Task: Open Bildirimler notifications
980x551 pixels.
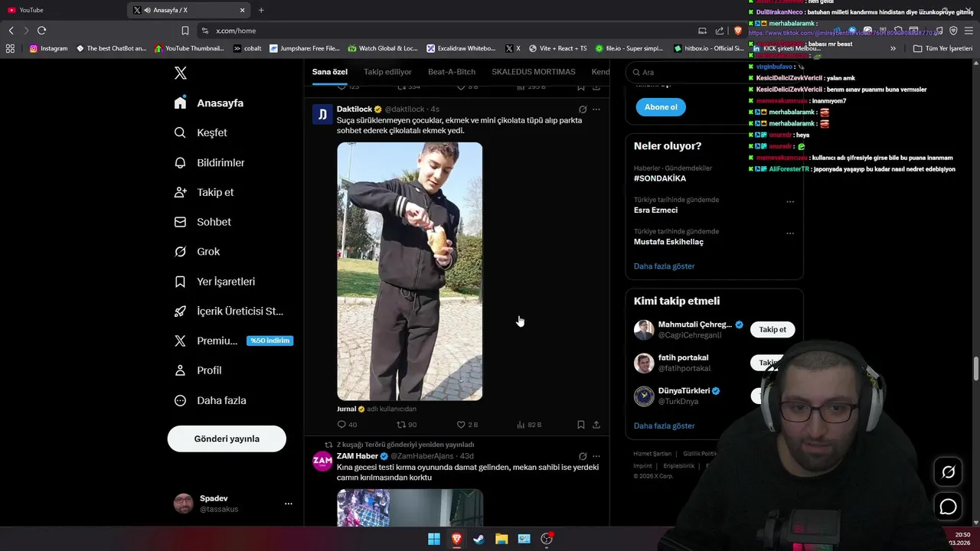Action: (210, 162)
